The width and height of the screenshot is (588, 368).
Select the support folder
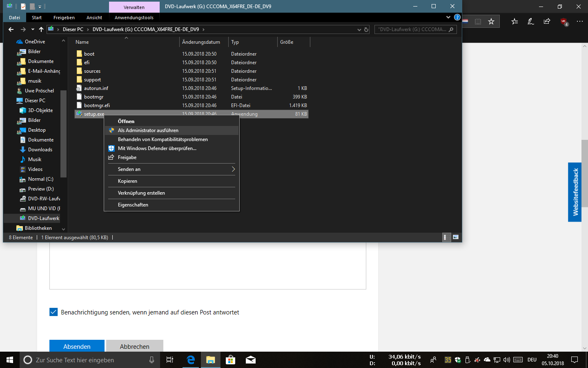pos(92,80)
